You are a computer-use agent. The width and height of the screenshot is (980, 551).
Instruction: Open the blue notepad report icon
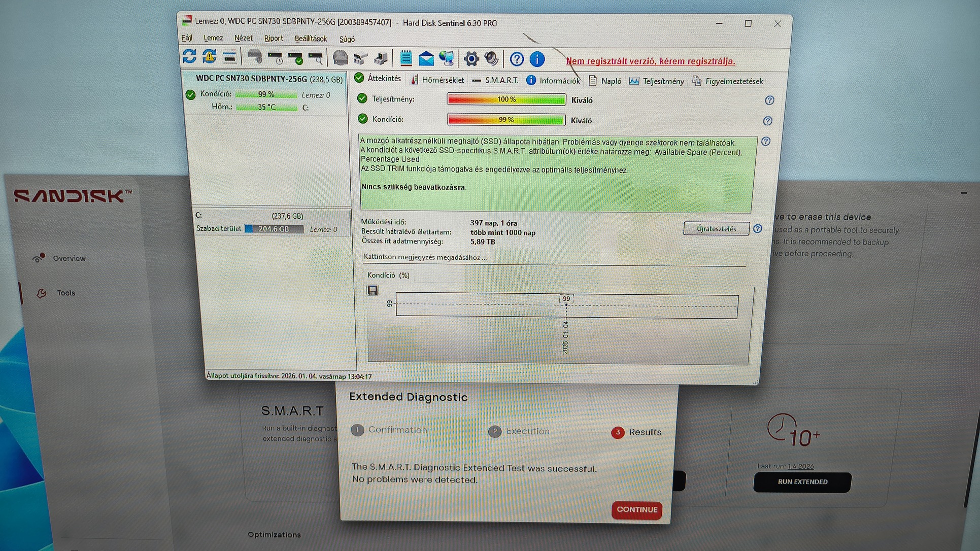coord(405,58)
